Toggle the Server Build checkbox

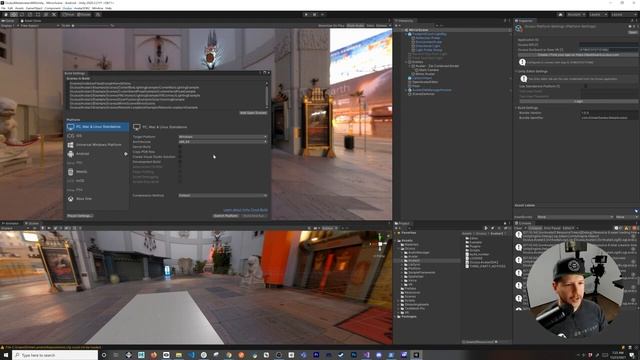tap(180, 147)
